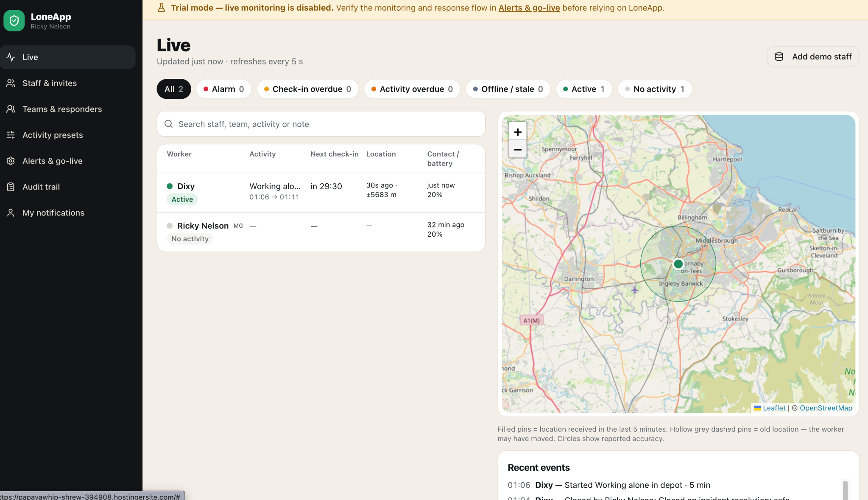Filter by All 2 workers
Screen dimensions: 868x500
[174, 89]
